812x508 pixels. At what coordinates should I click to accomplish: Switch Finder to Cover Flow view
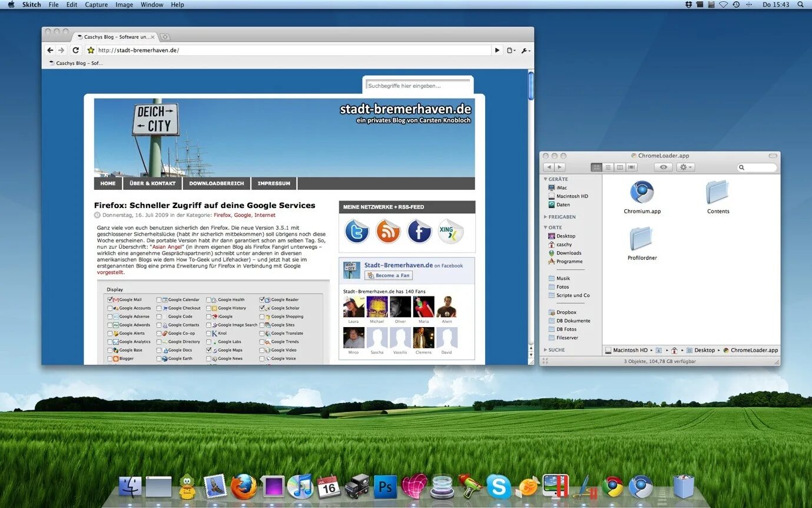click(x=632, y=167)
